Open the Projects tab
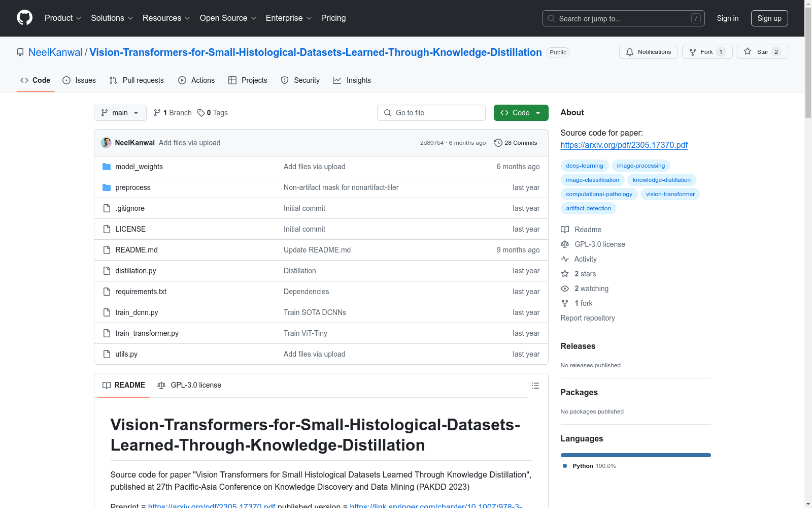The height and width of the screenshot is (508, 812). 248,80
